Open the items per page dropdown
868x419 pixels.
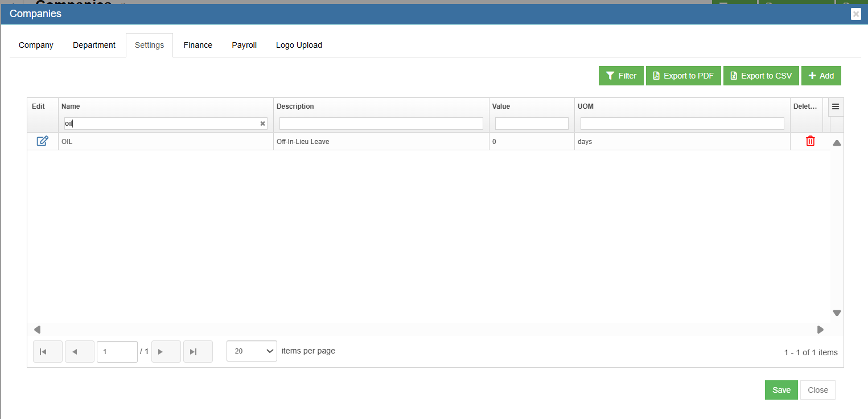tap(252, 351)
